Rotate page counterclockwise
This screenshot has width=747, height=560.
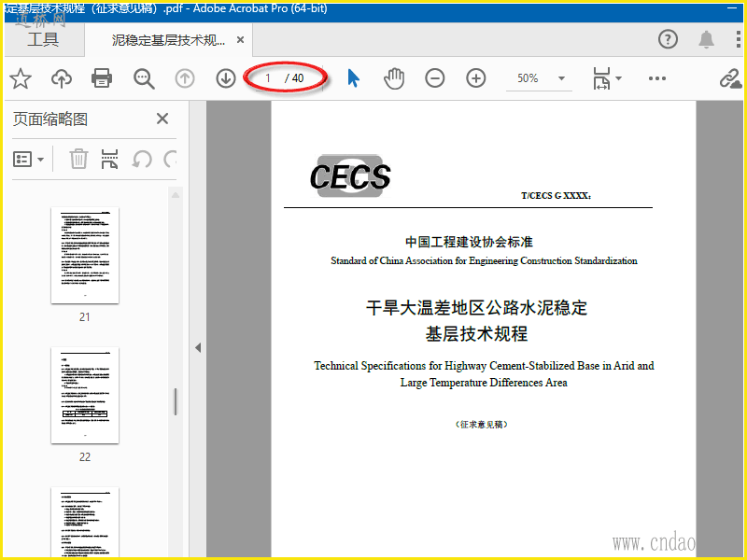[142, 159]
